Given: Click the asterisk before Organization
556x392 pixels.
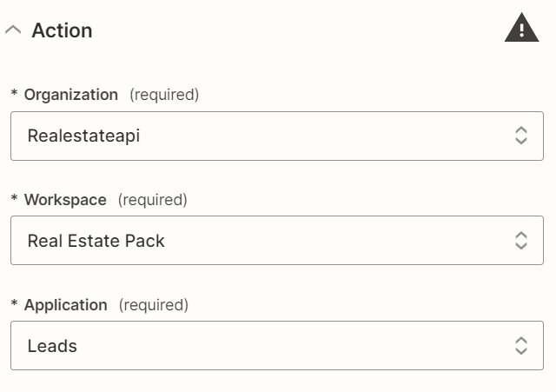Looking at the screenshot, I should (x=14, y=93).
